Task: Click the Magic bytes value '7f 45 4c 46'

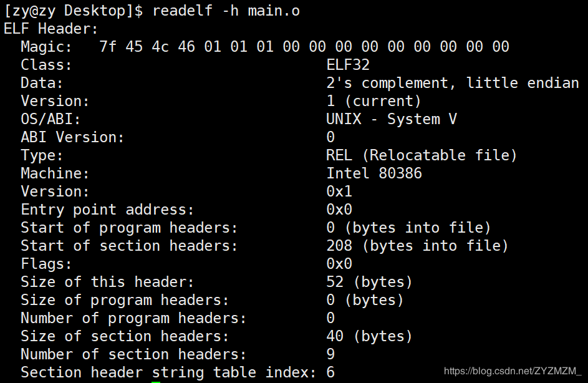Action: 147,47
